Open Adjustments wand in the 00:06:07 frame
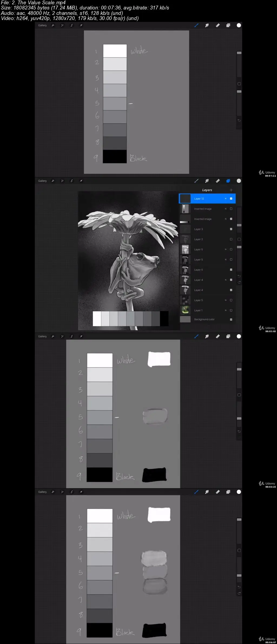The width and height of the screenshot is (277, 644). tap(62, 492)
